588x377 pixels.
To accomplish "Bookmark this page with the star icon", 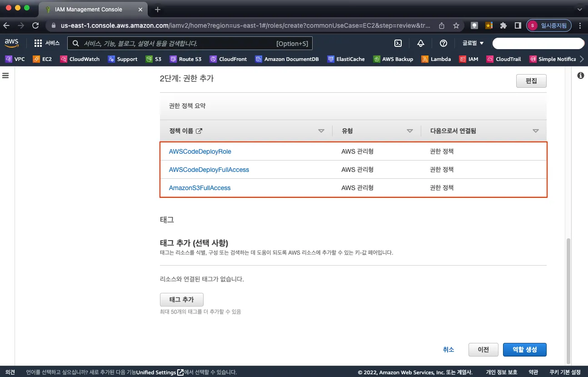I will click(456, 25).
